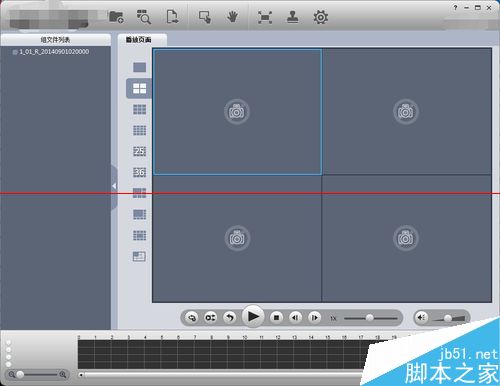Select the last custom layout icon

coord(139,256)
